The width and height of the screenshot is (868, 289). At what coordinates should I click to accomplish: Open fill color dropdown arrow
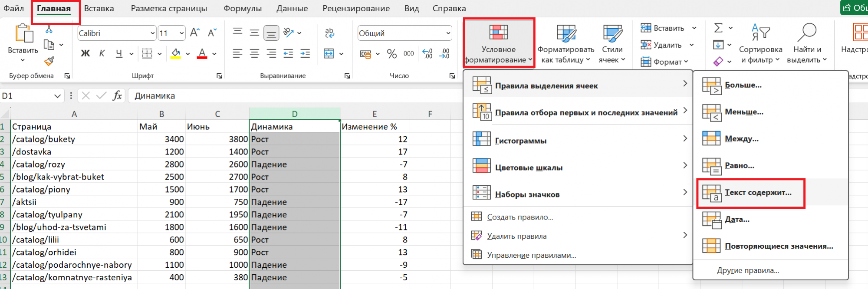pyautogui.click(x=187, y=54)
